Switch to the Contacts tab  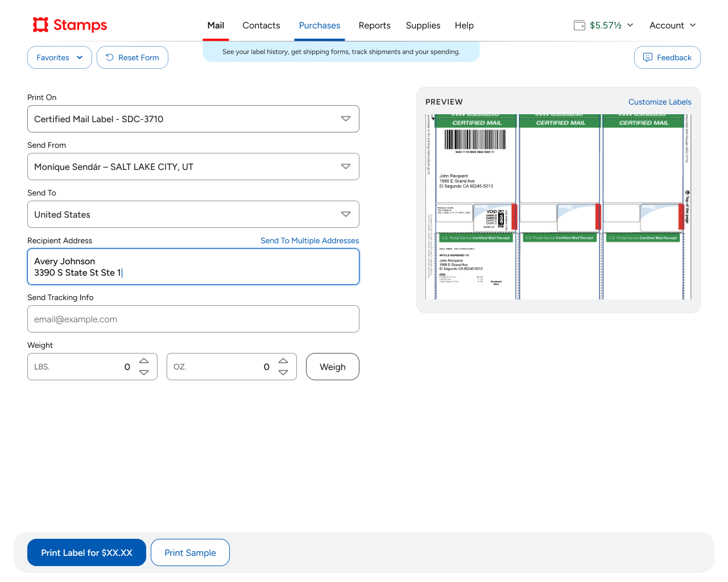[x=261, y=26]
